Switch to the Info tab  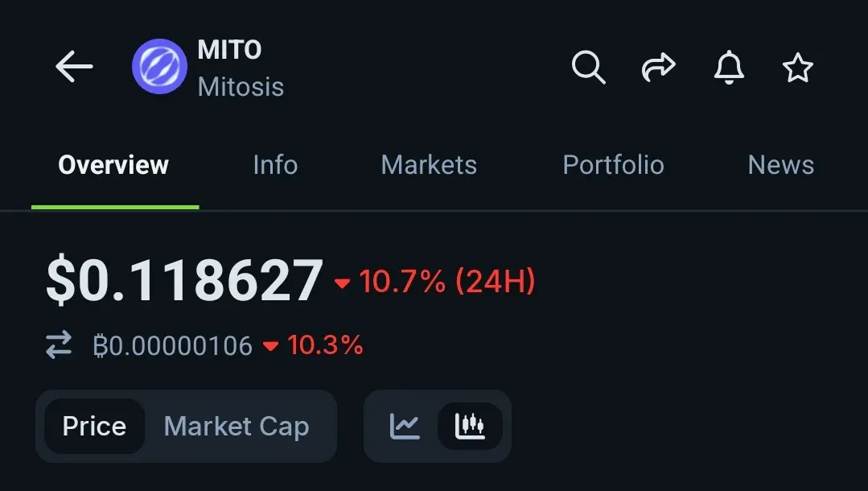tap(275, 165)
